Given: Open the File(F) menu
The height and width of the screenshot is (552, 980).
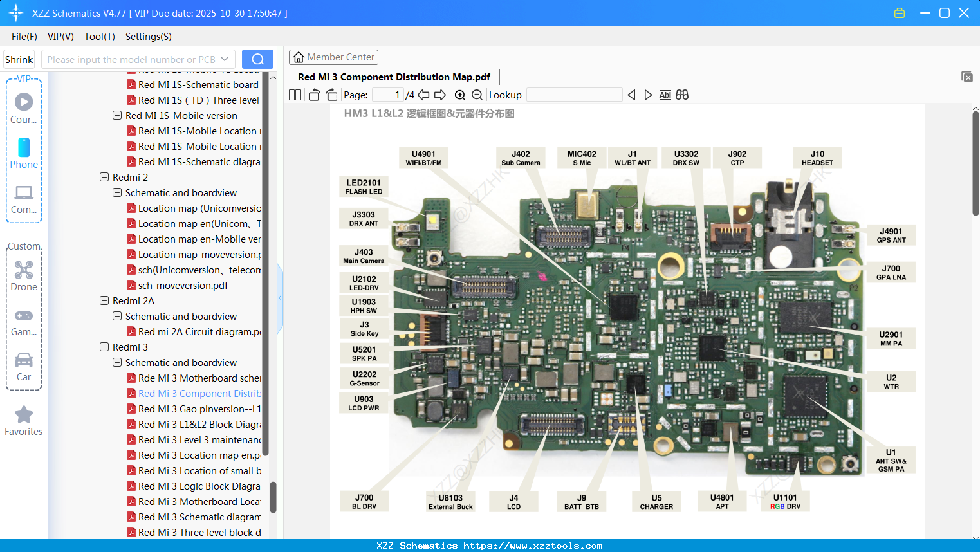Looking at the screenshot, I should [x=24, y=37].
